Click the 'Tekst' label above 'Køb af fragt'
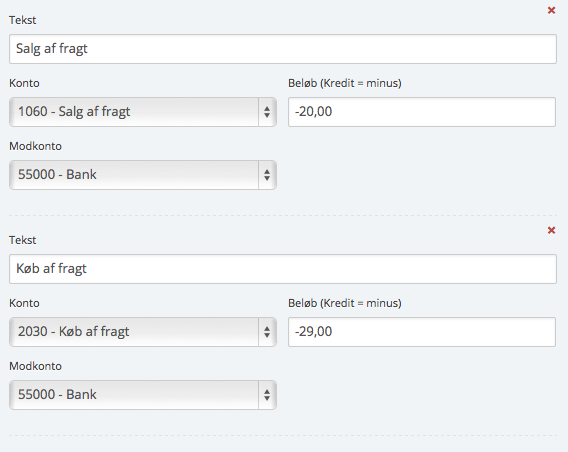 click(x=22, y=240)
